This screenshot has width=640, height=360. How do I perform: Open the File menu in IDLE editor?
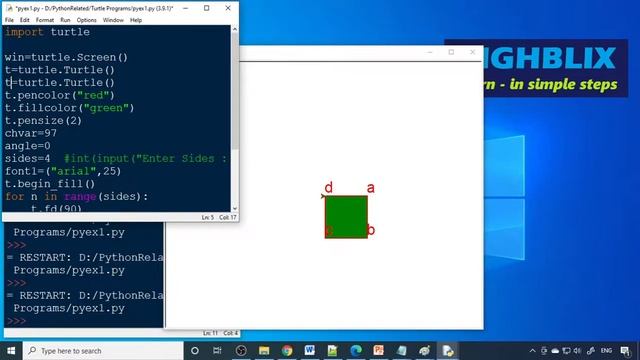click(9, 20)
